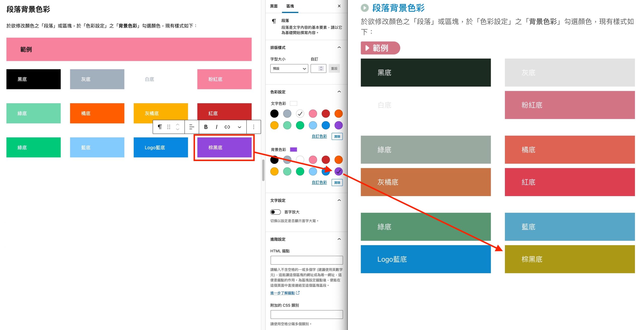Select the purple 棕黑底 block in editor
Image resolution: width=644 pixels, height=330 pixels.
click(x=224, y=147)
